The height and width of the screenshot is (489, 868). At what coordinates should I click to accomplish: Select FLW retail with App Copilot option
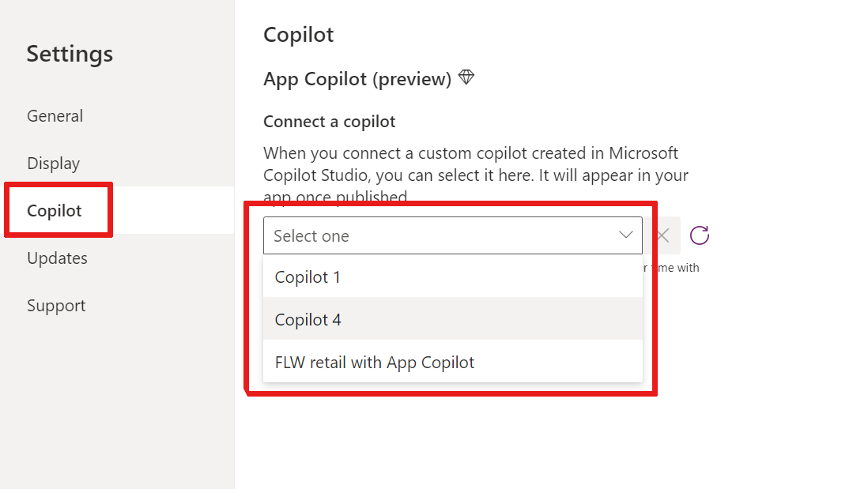[x=453, y=362]
